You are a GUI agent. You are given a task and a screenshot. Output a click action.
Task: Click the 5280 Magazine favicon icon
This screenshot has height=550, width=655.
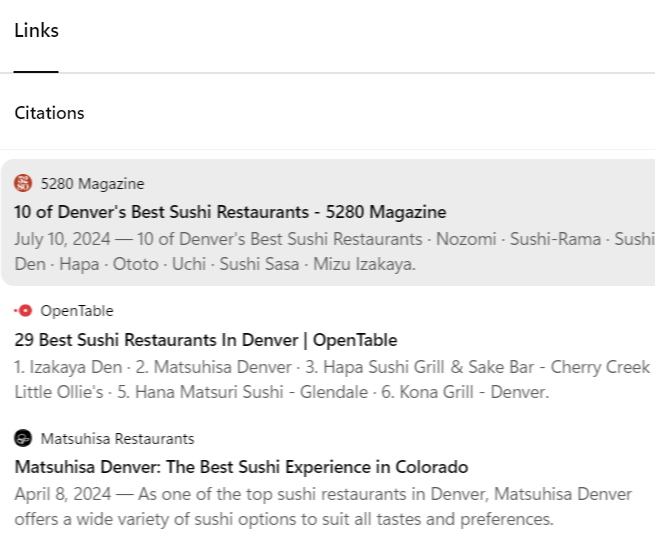23,183
